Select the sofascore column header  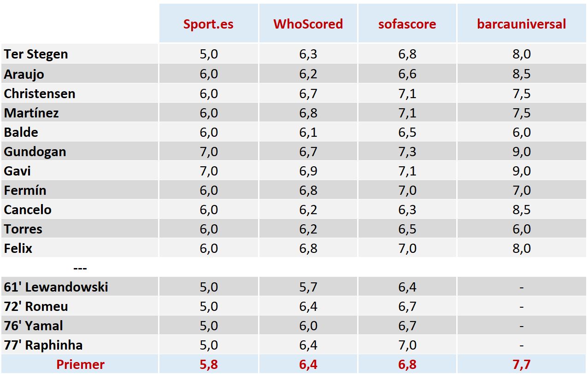pos(407,24)
